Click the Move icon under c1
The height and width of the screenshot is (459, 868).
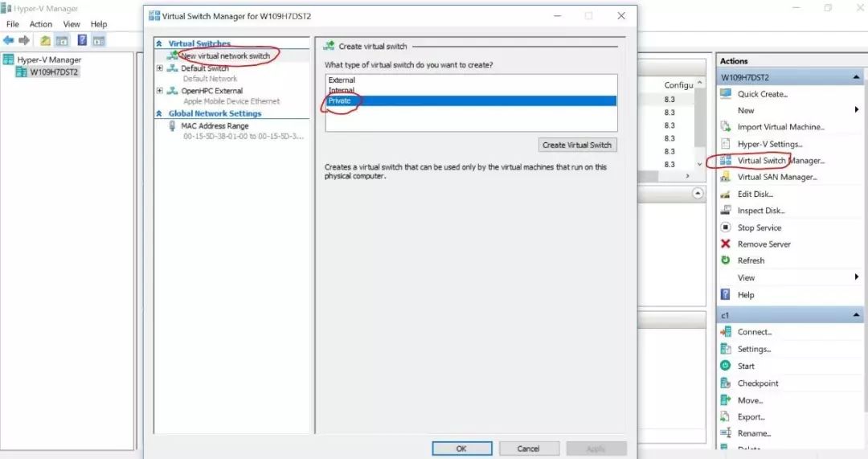pos(725,400)
